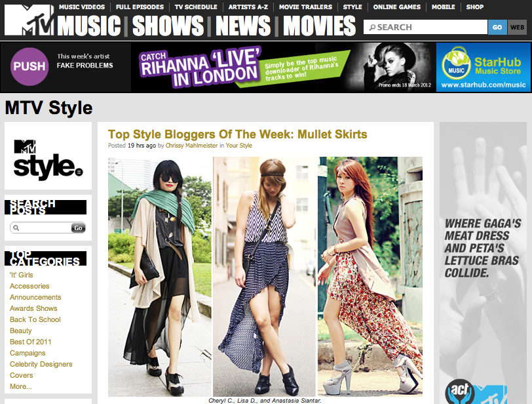Screen dimensions: 532x404
Task: Focus the top SEARCH input field
Action: click(x=425, y=27)
